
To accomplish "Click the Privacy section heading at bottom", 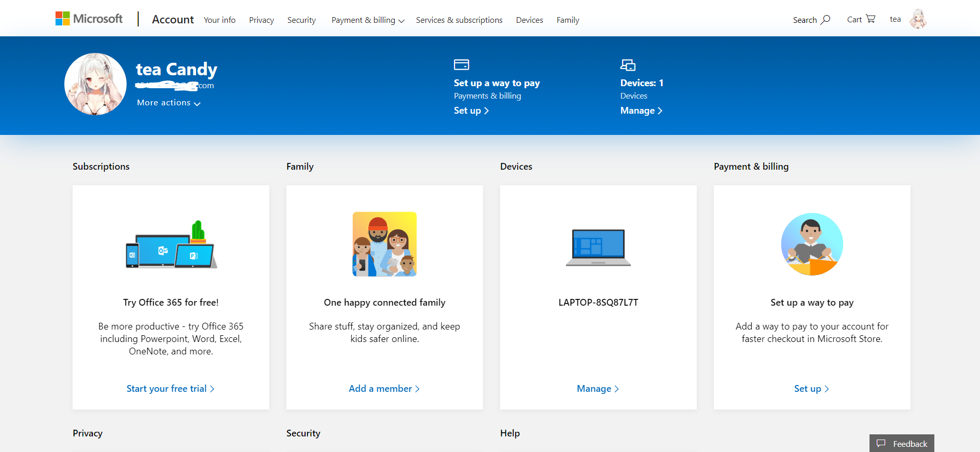I will (88, 433).
